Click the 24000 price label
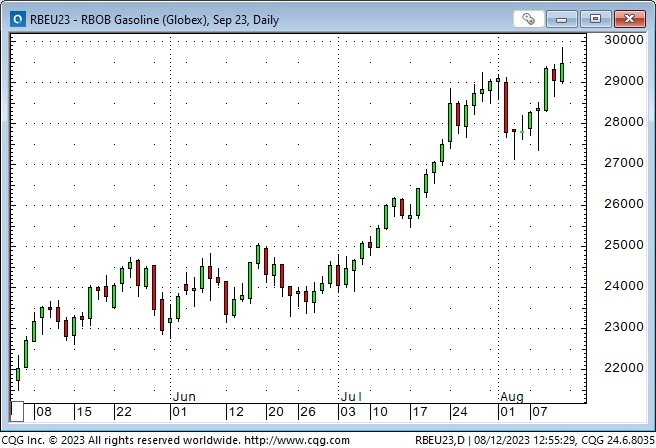The width and height of the screenshot is (656, 448). coord(624,286)
